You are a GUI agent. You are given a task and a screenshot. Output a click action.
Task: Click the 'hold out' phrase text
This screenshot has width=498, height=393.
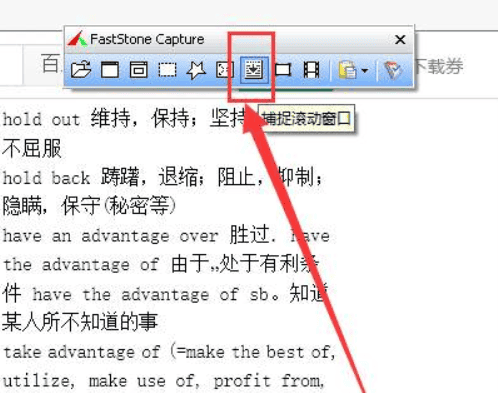click(x=42, y=120)
